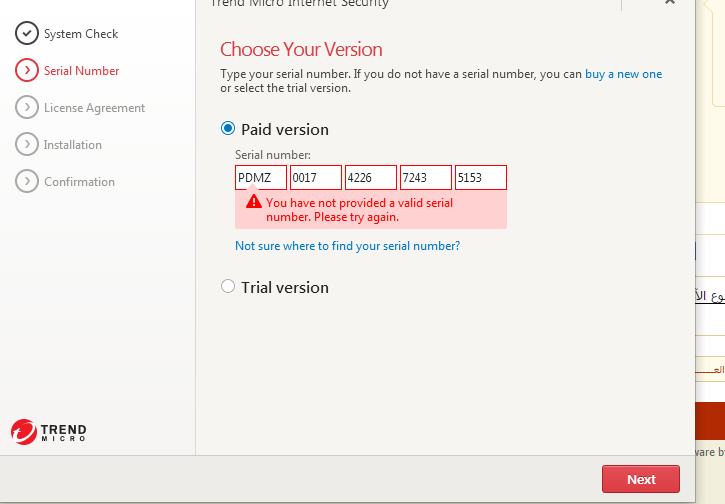Click the System Check checkmark icon
The height and width of the screenshot is (504, 725).
pos(27,33)
